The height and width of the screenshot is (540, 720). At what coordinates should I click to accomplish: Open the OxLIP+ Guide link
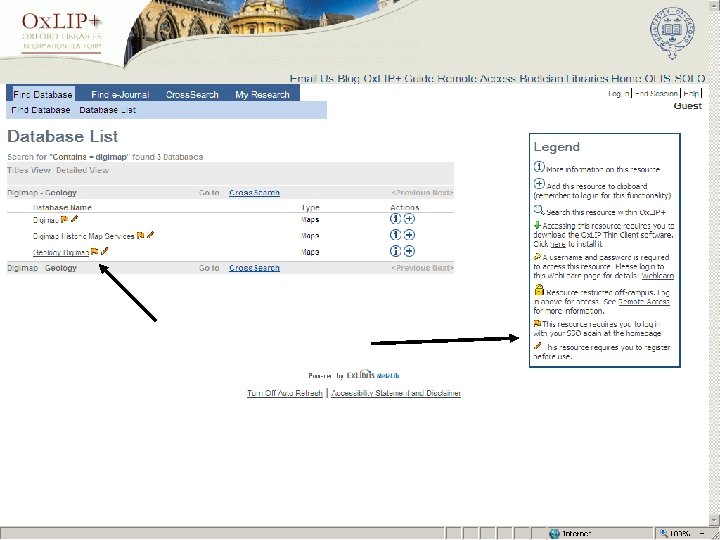(399, 79)
